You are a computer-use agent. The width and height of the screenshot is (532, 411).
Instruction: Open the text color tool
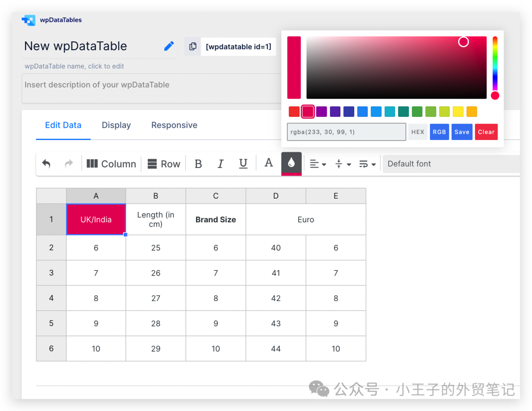[269, 163]
